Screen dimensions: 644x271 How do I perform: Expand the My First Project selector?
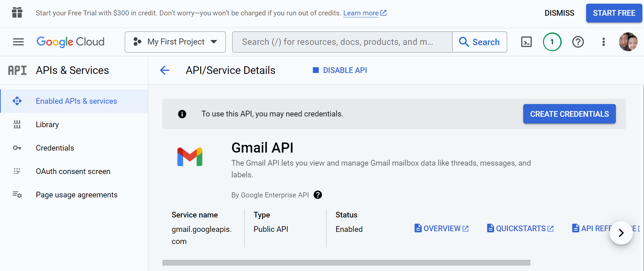(175, 42)
